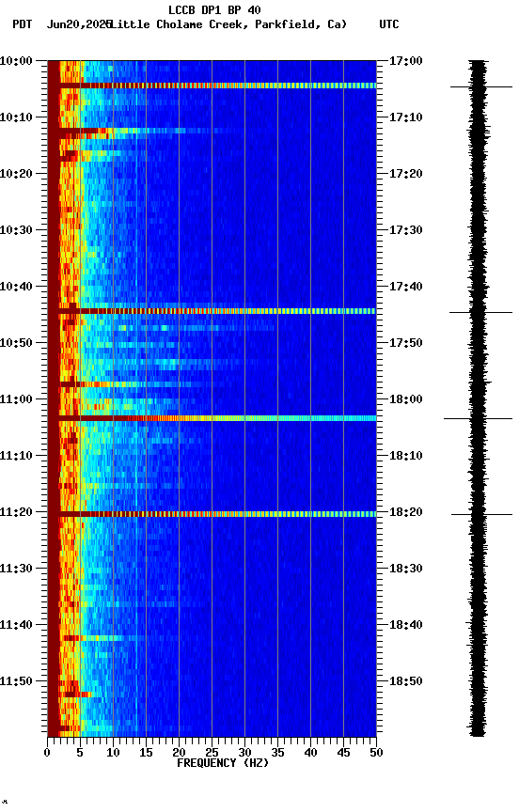Click the '50' frequency axis label
Image resolution: width=519 pixels, height=812 pixels.
(376, 753)
